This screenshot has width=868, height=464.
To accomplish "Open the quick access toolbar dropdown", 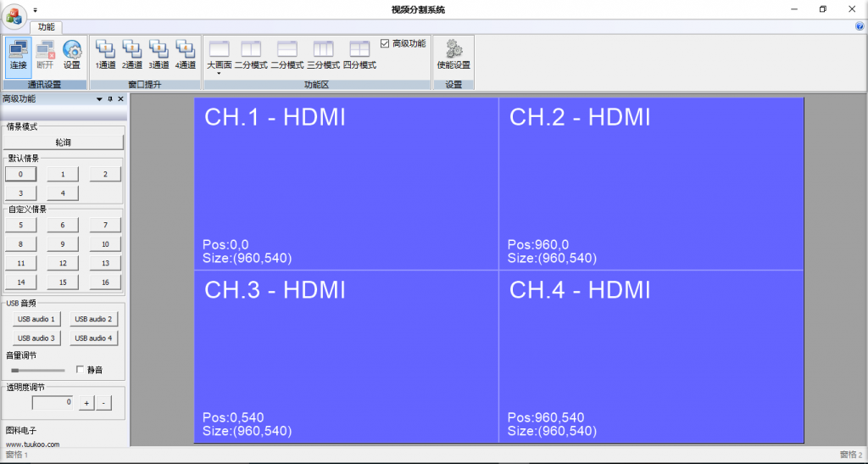I will click(35, 10).
